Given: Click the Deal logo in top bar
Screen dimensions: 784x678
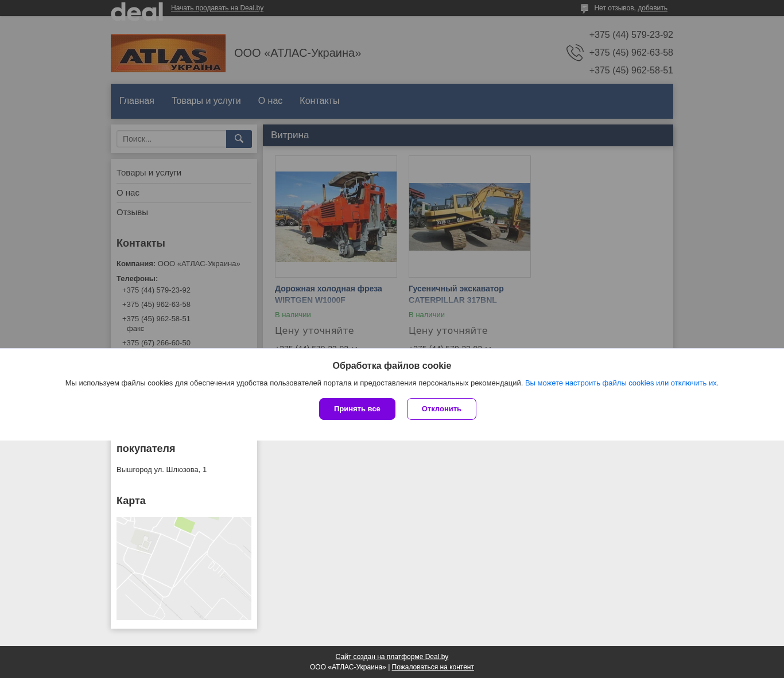Looking at the screenshot, I should click(137, 11).
